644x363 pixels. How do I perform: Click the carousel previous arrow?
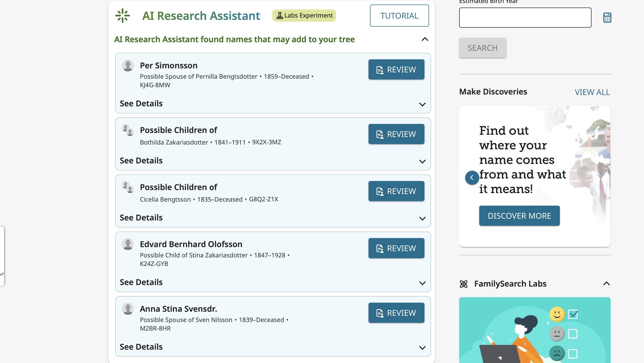coord(472,178)
